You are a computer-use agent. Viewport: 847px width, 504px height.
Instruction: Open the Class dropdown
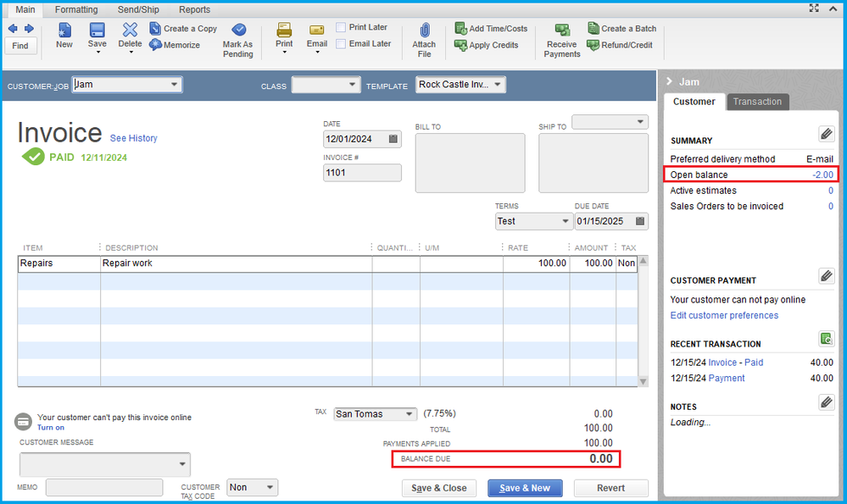pyautogui.click(x=352, y=85)
